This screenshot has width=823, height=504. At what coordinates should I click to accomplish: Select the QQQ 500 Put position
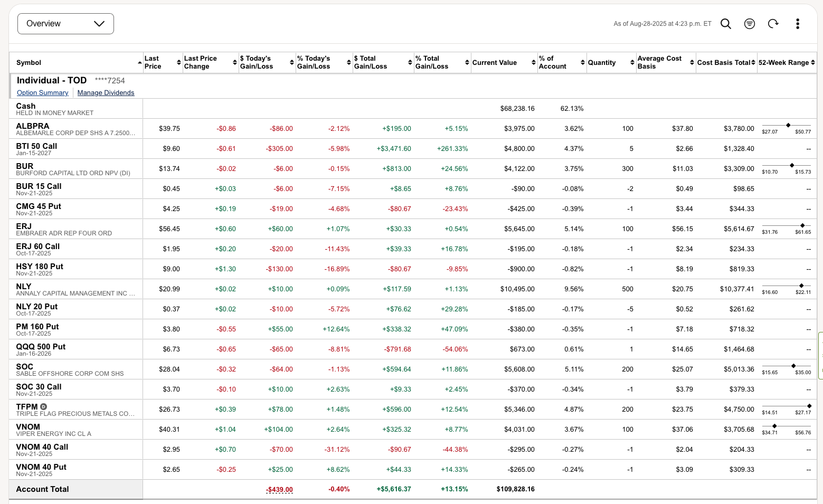41,347
